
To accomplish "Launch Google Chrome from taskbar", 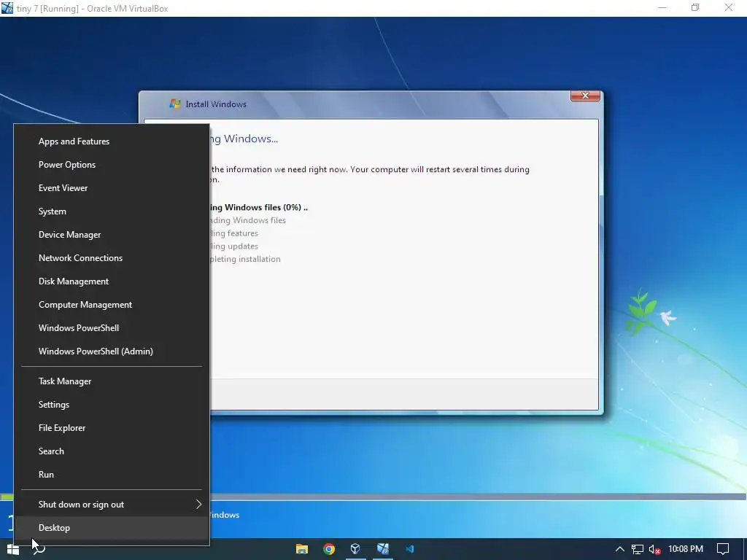I will [329, 550].
